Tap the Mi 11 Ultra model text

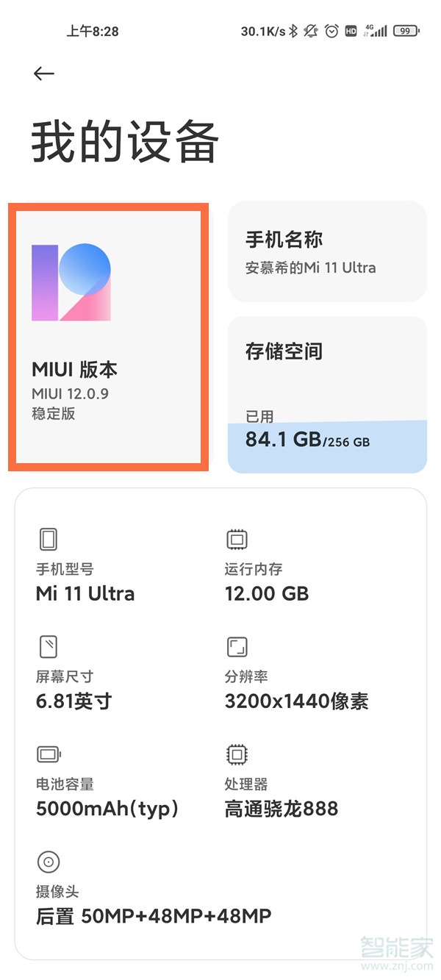[85, 594]
